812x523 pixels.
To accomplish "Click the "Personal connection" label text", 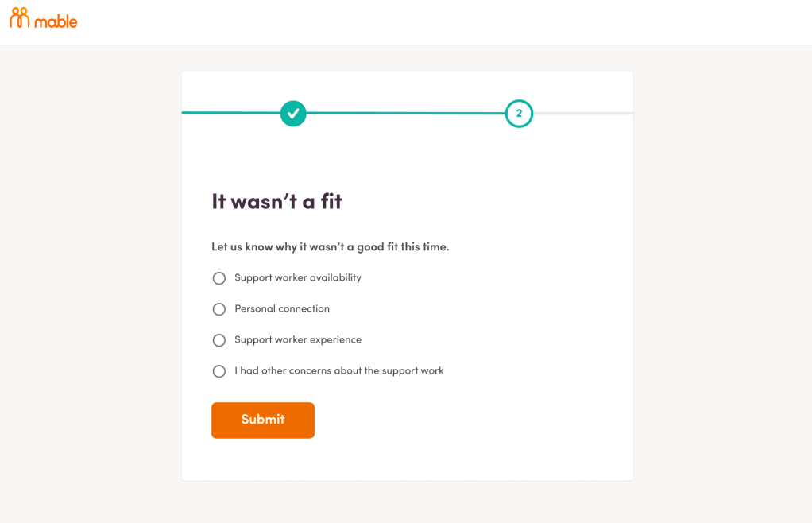I will coord(282,309).
